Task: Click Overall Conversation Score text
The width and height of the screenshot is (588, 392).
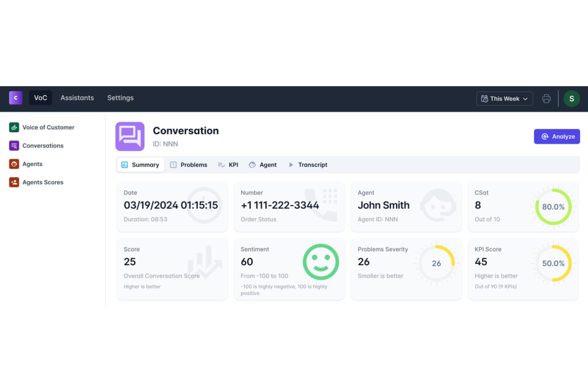Action: point(162,276)
